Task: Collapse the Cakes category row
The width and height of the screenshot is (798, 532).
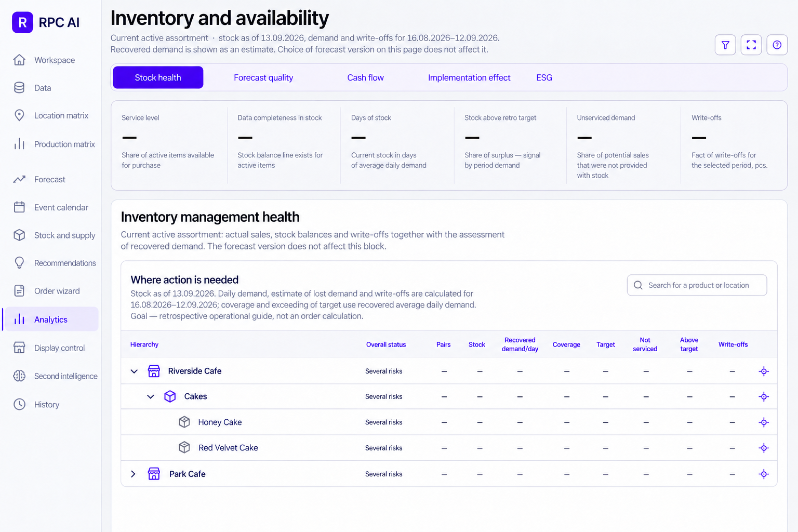Action: point(151,396)
